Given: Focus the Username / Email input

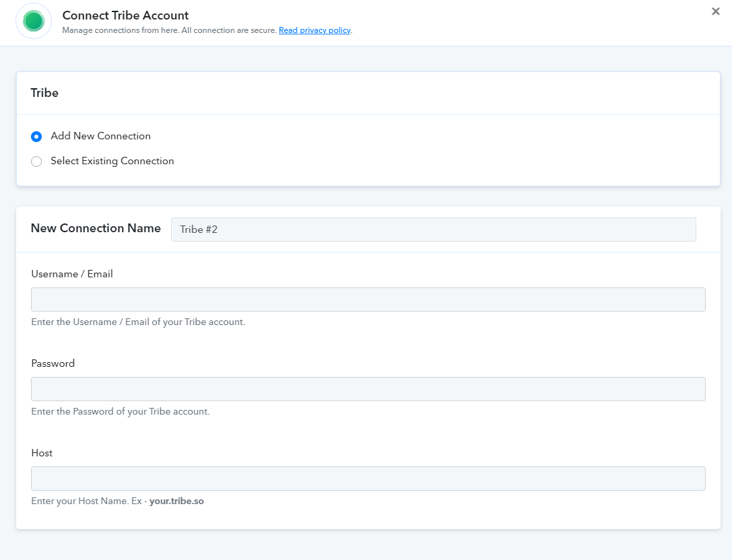Looking at the screenshot, I should coord(368,300).
